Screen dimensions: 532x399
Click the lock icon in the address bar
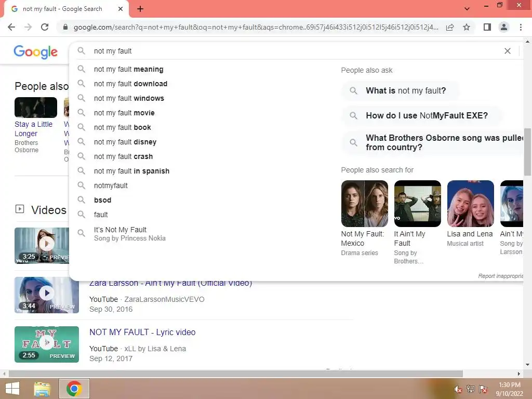[65, 27]
